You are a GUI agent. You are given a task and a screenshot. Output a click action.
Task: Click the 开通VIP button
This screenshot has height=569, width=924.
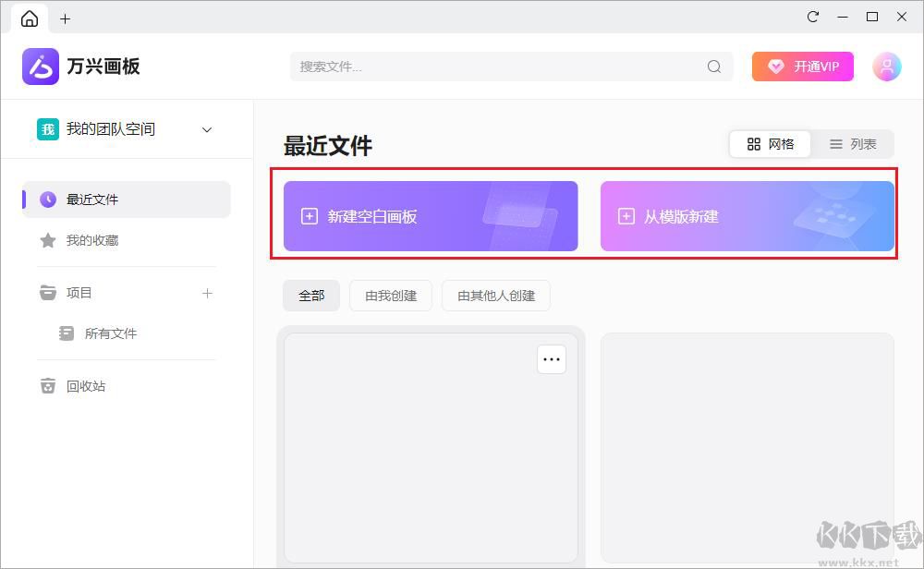point(802,66)
